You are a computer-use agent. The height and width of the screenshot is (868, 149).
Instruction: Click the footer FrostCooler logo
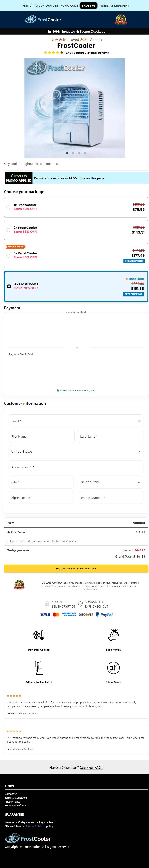tap(28, 838)
